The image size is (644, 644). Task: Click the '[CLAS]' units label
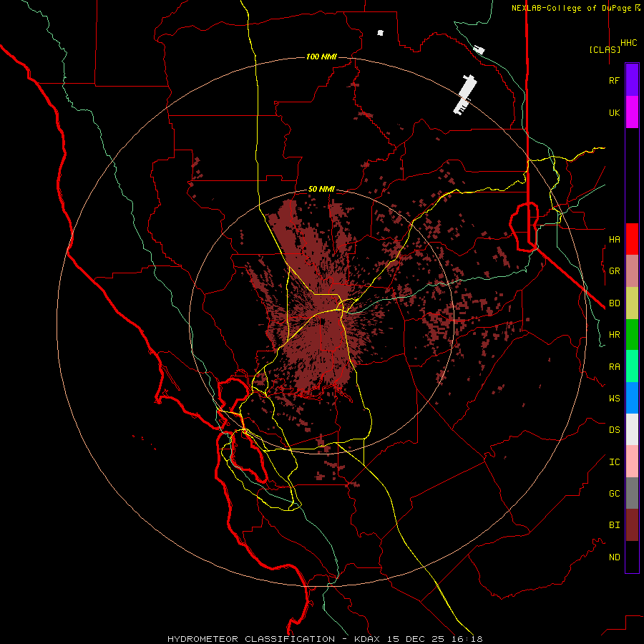(x=605, y=49)
